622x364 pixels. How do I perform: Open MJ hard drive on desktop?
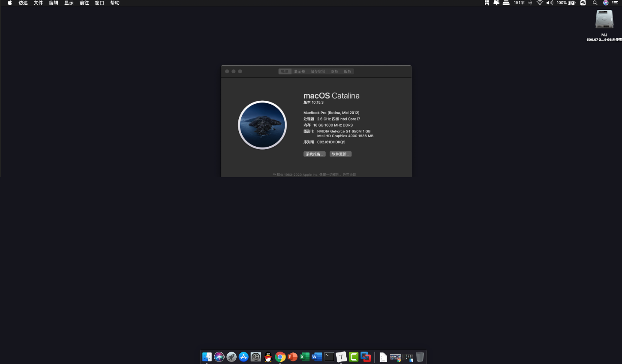[604, 20]
